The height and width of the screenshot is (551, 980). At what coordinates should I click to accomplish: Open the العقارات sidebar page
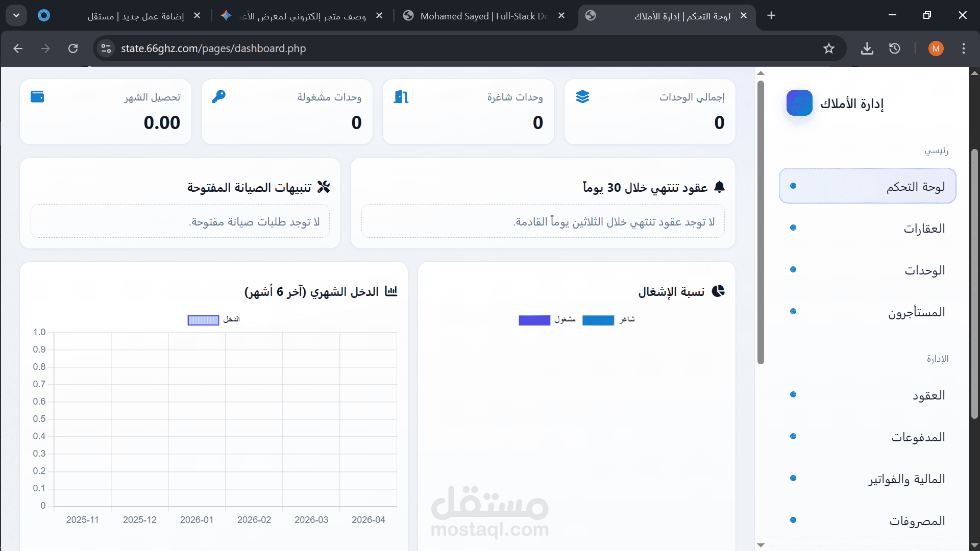[x=924, y=228]
